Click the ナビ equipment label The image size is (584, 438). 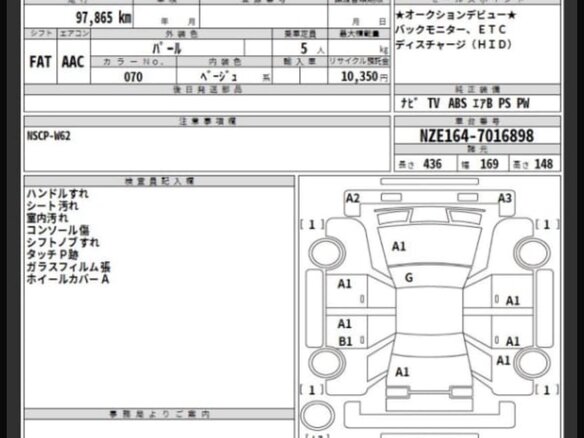(408, 103)
